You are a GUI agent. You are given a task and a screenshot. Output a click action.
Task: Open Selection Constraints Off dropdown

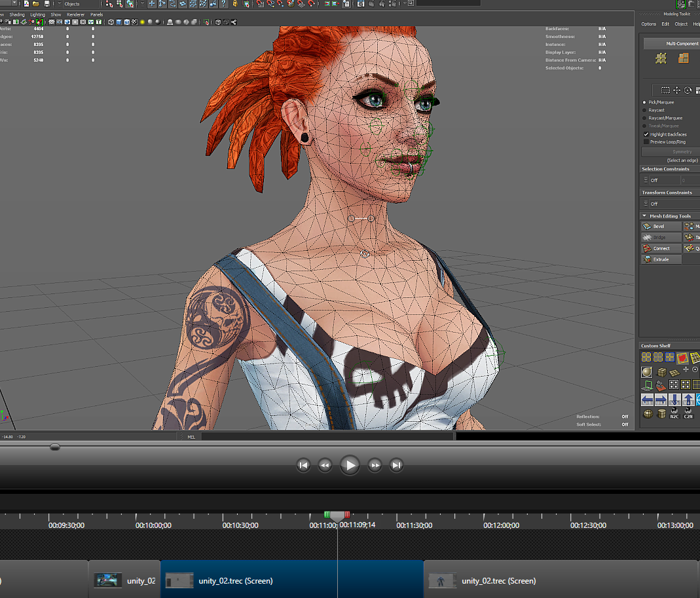coord(661,180)
